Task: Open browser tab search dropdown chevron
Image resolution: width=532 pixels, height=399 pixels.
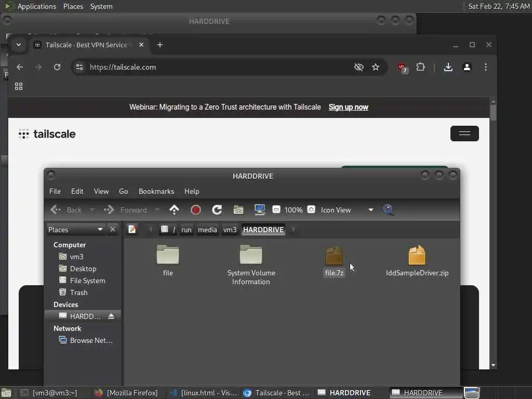Action: (19, 45)
